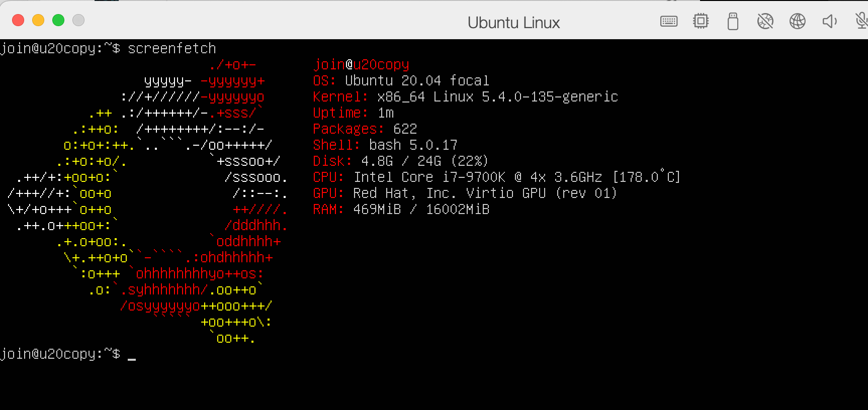Click the Disk: 4.8G / 24G line
Image resolution: width=868 pixels, height=410 pixels.
[400, 161]
